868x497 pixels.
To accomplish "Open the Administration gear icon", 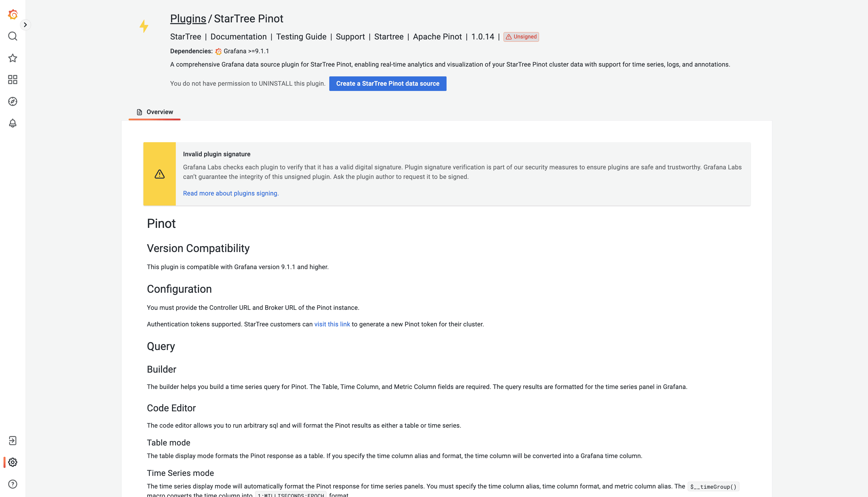I will (x=13, y=463).
